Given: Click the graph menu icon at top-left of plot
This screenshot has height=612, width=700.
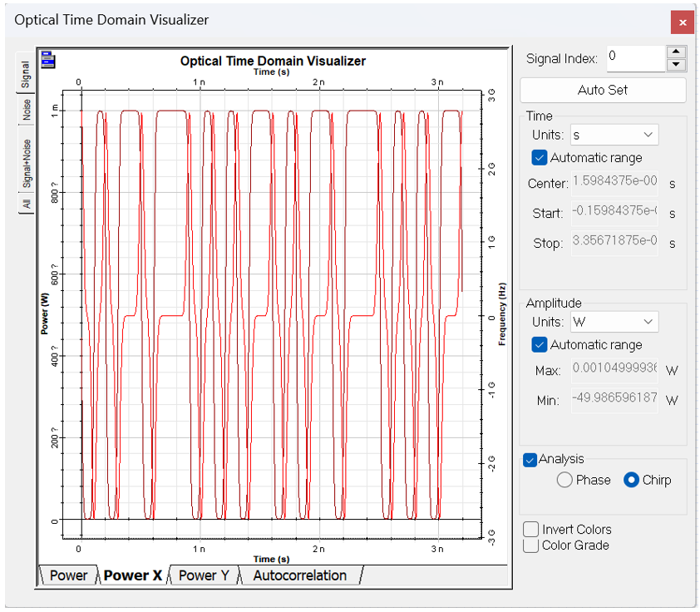Looking at the screenshot, I should coord(48,59).
